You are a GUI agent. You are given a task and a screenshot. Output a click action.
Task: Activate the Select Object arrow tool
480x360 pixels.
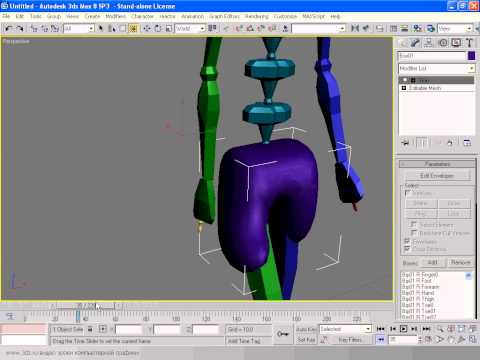(101, 29)
